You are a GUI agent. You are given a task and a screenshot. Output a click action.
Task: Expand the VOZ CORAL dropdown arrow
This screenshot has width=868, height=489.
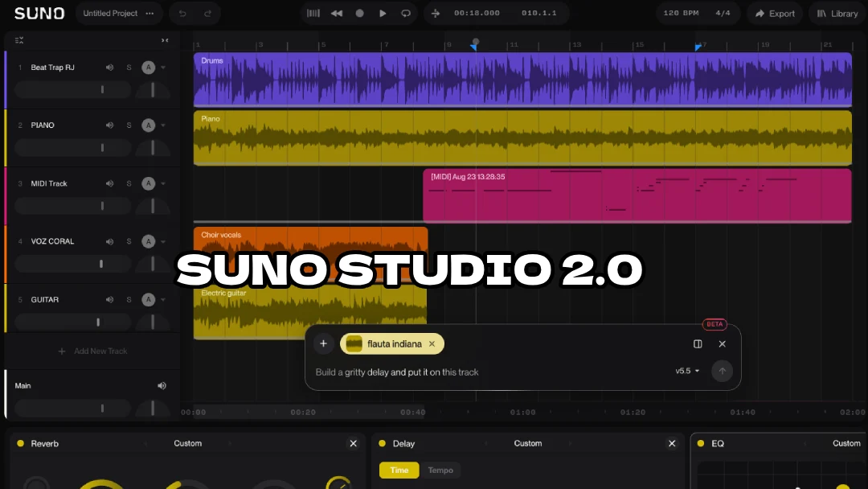point(163,241)
